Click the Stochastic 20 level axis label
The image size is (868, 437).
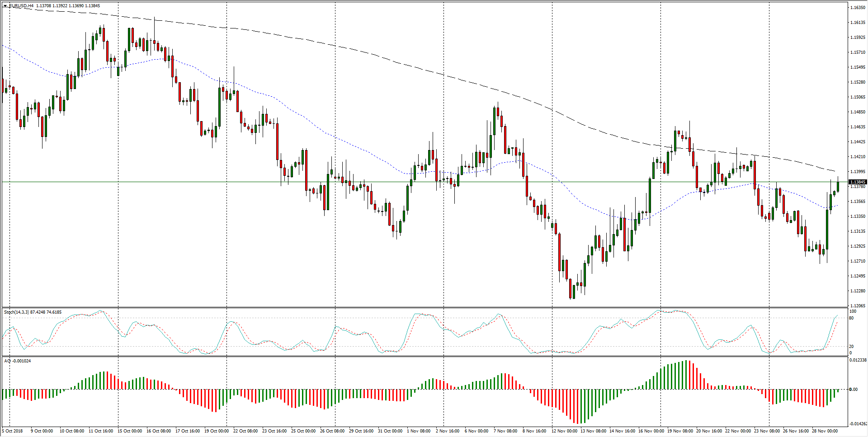click(852, 347)
